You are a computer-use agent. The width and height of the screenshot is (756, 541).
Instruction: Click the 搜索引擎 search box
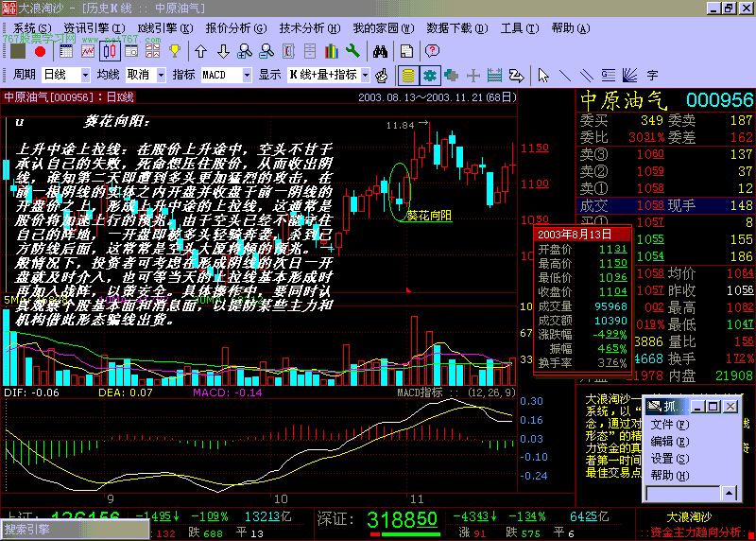pos(75,530)
